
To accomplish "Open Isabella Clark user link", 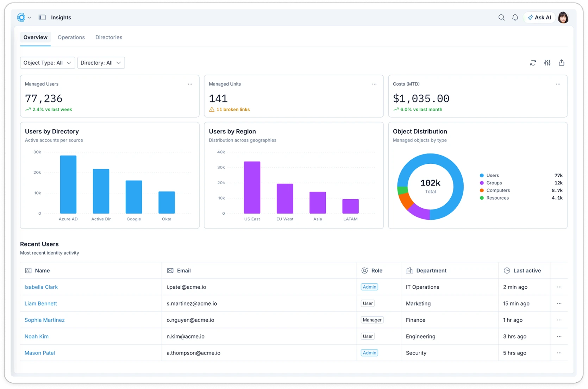I will click(41, 287).
